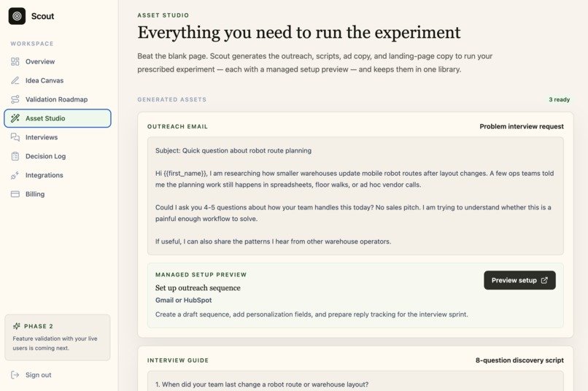Click the Phase 2 info card
Screen dimensions: 588x391
[x=58, y=338]
